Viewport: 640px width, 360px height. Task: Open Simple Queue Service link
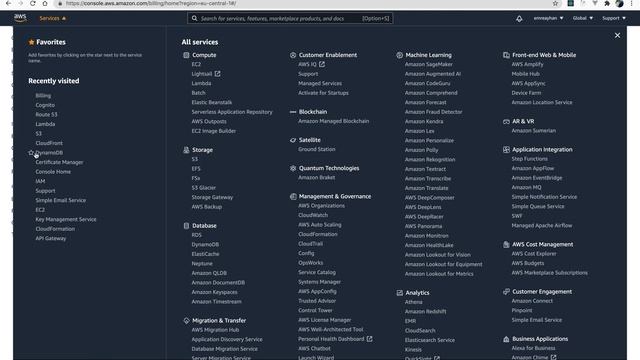[538, 207]
